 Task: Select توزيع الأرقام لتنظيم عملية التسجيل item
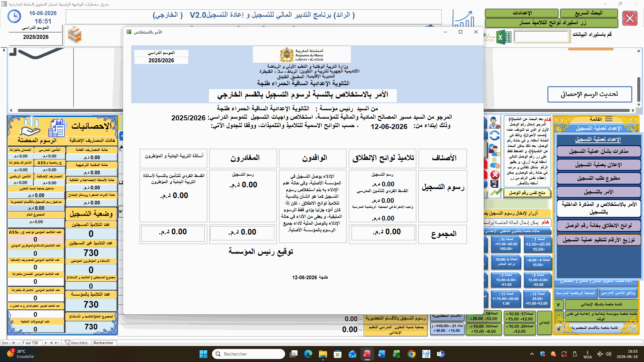(x=599, y=240)
